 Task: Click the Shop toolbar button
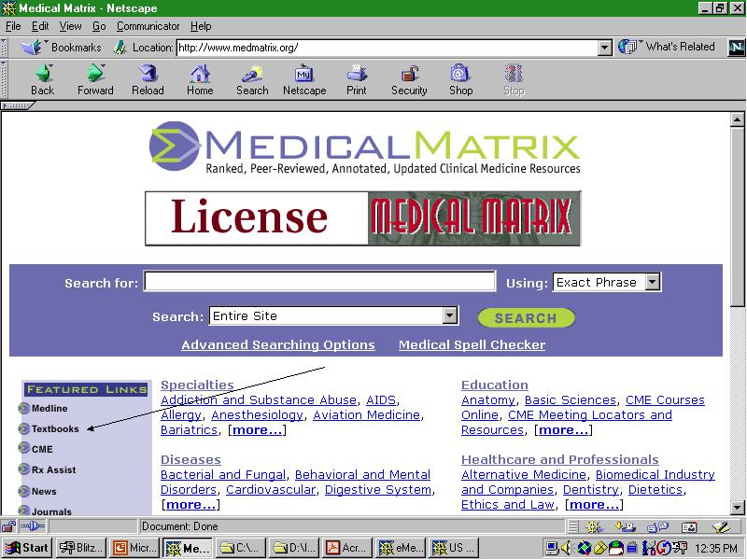click(x=460, y=80)
